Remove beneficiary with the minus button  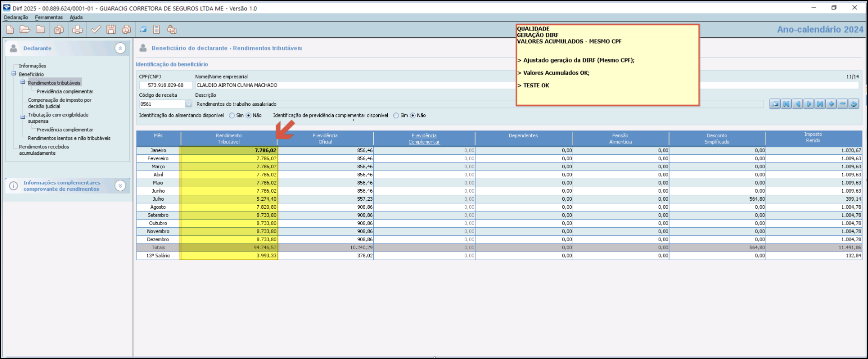pos(843,104)
